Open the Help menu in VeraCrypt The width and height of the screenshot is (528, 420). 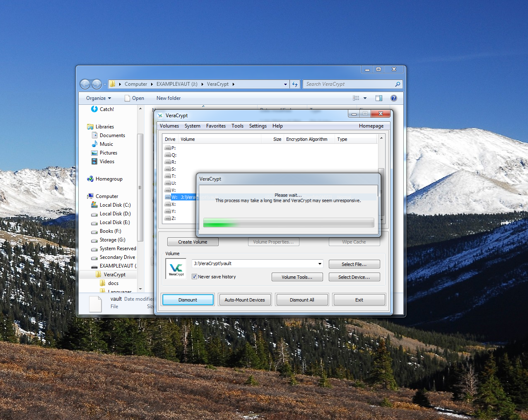tap(277, 126)
